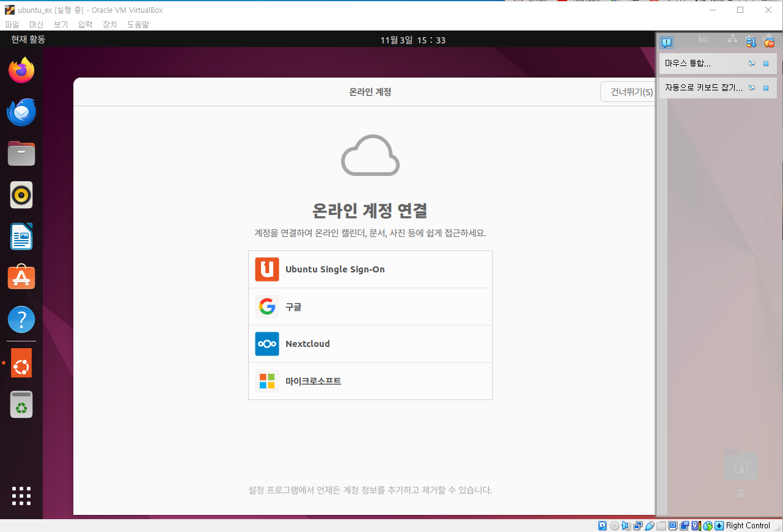Open the Files manager in the dock

[21, 153]
